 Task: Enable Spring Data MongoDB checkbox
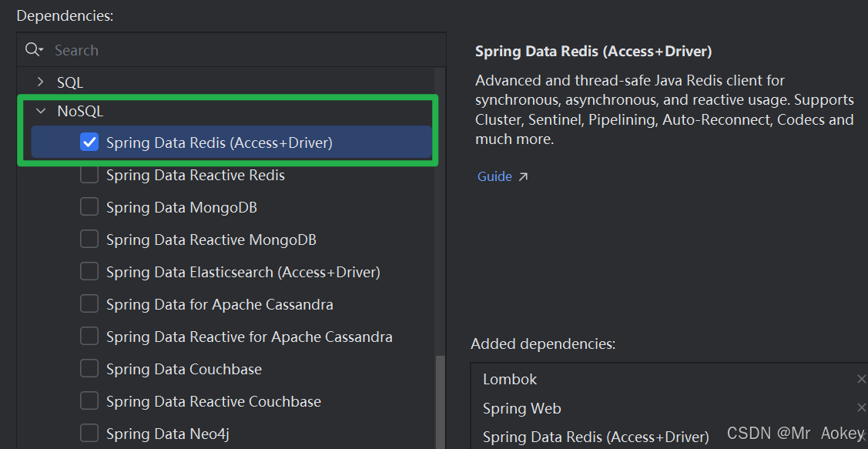[89, 207]
